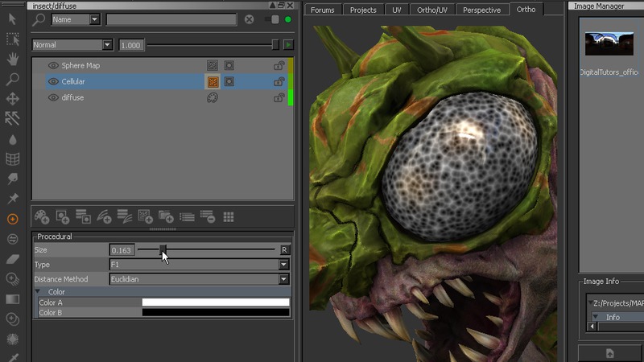Toggle visibility of the Cellular layer
Image resolution: width=644 pixels, height=362 pixels.
coord(53,81)
